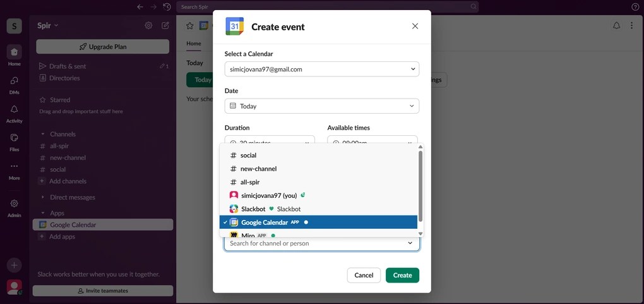Click the Search Spir bar

pyautogui.click(x=327, y=6)
